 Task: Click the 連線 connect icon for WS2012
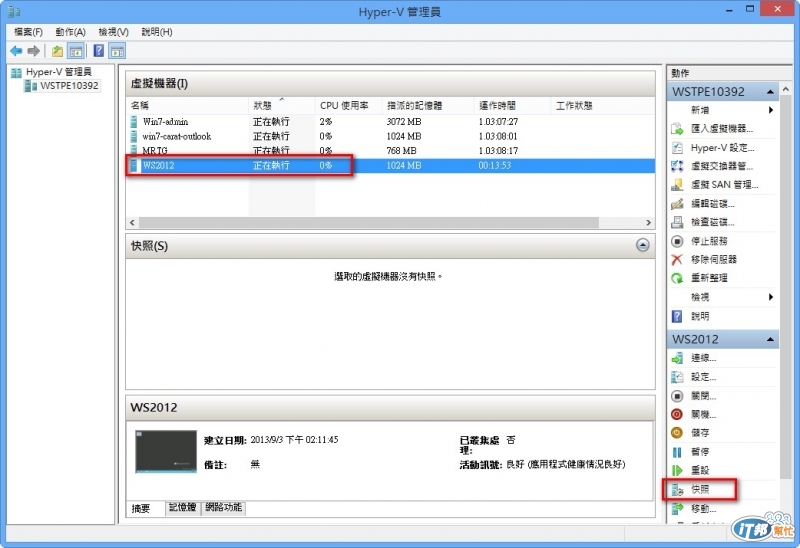(x=677, y=358)
